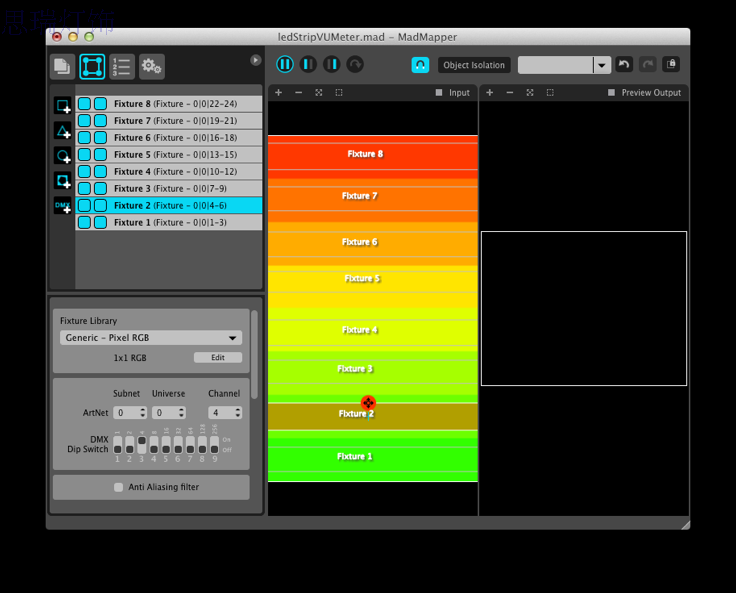736x593 pixels.
Task: Toggle the cyan magnet snapping icon
Action: [x=420, y=65]
